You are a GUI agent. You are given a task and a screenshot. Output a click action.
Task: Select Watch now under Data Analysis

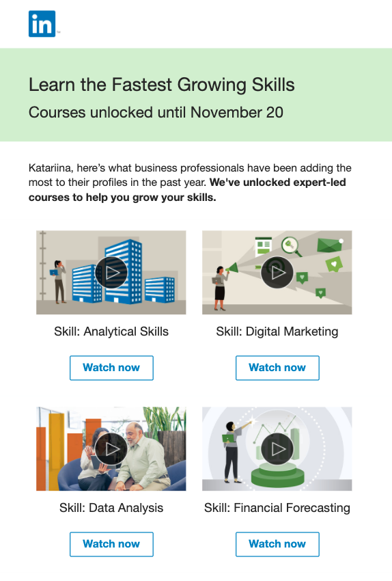[x=111, y=544]
